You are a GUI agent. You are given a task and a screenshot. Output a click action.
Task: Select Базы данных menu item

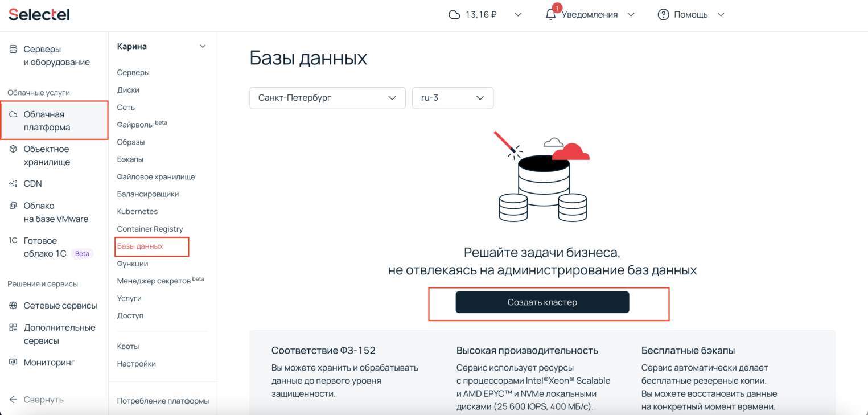[140, 246]
